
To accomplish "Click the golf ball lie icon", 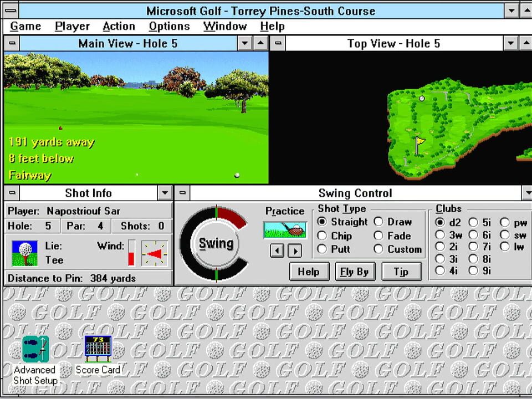I will [25, 253].
